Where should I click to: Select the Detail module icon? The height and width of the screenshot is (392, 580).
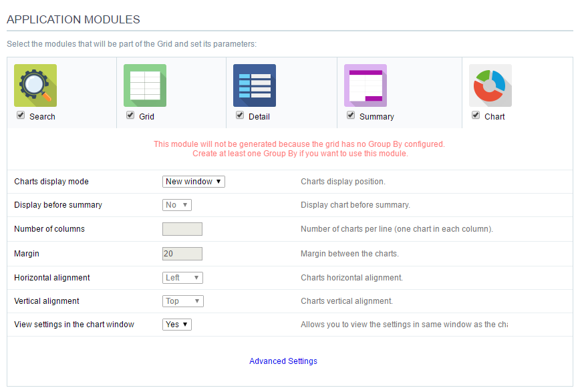pos(254,85)
